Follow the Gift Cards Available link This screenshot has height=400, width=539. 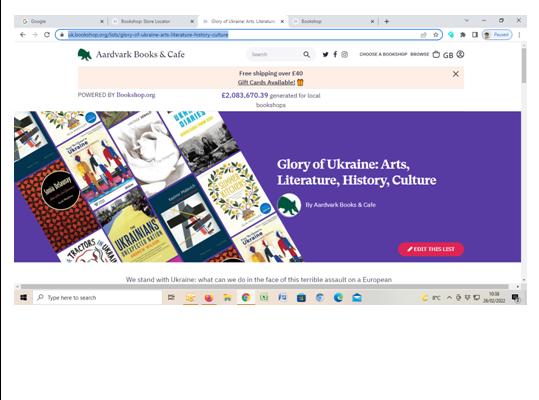click(266, 82)
